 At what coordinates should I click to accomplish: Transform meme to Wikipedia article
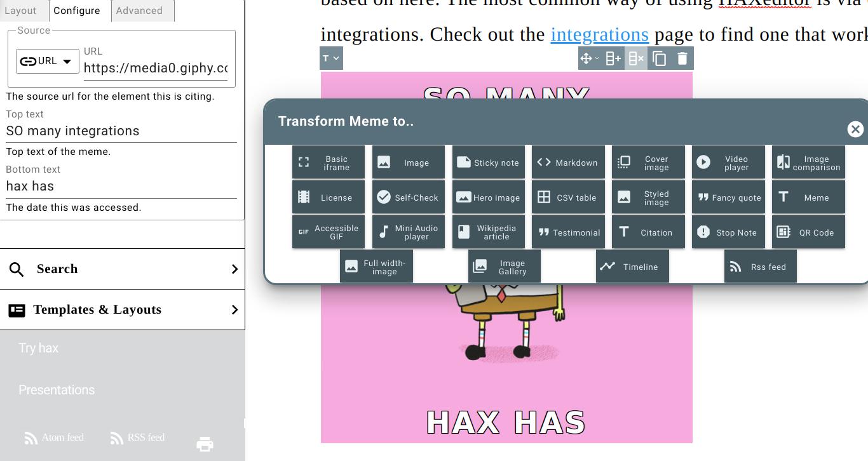[488, 231]
